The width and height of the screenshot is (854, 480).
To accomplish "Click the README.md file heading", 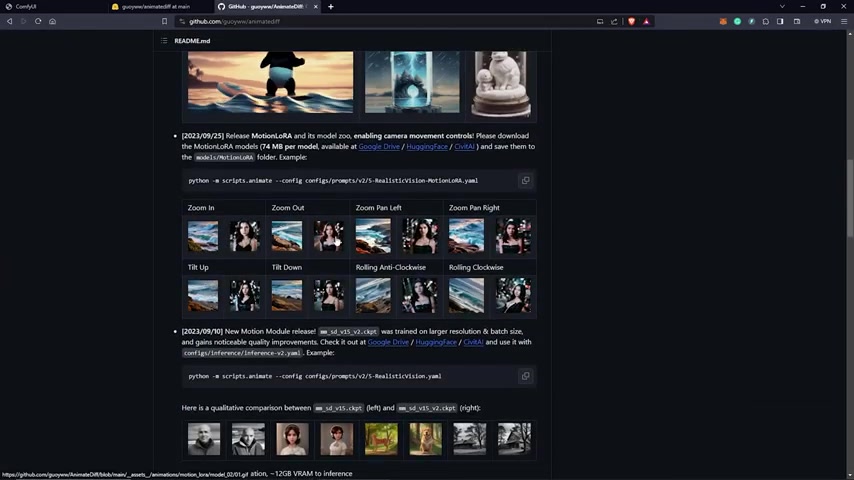I will 192,41.
